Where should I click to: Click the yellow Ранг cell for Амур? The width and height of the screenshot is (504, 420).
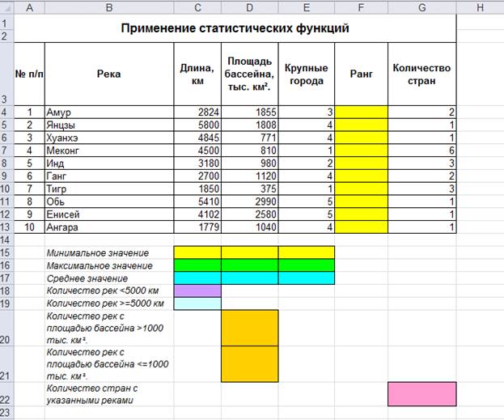[x=361, y=112]
